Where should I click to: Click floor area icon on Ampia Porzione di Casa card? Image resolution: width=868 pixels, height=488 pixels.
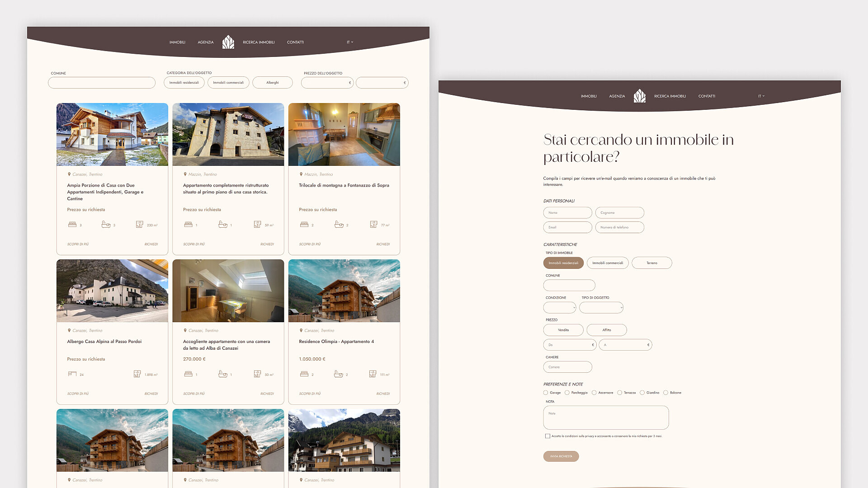point(140,224)
